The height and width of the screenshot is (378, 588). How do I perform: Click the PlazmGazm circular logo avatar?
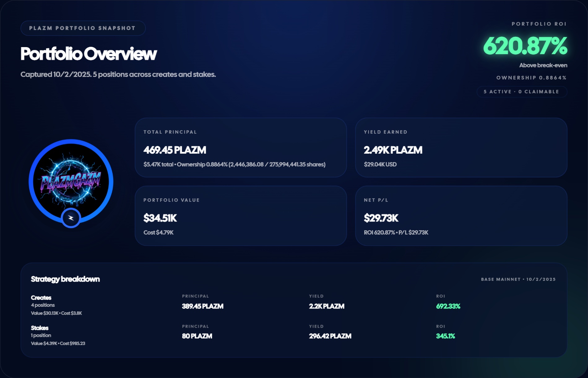tap(71, 181)
